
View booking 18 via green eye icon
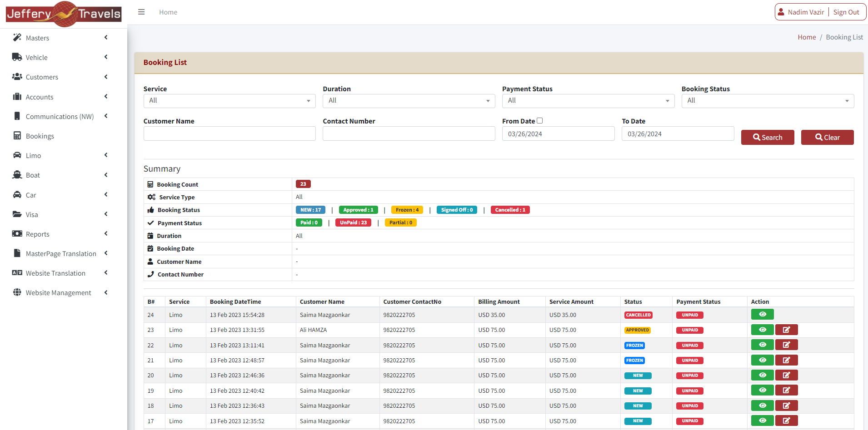tap(762, 406)
